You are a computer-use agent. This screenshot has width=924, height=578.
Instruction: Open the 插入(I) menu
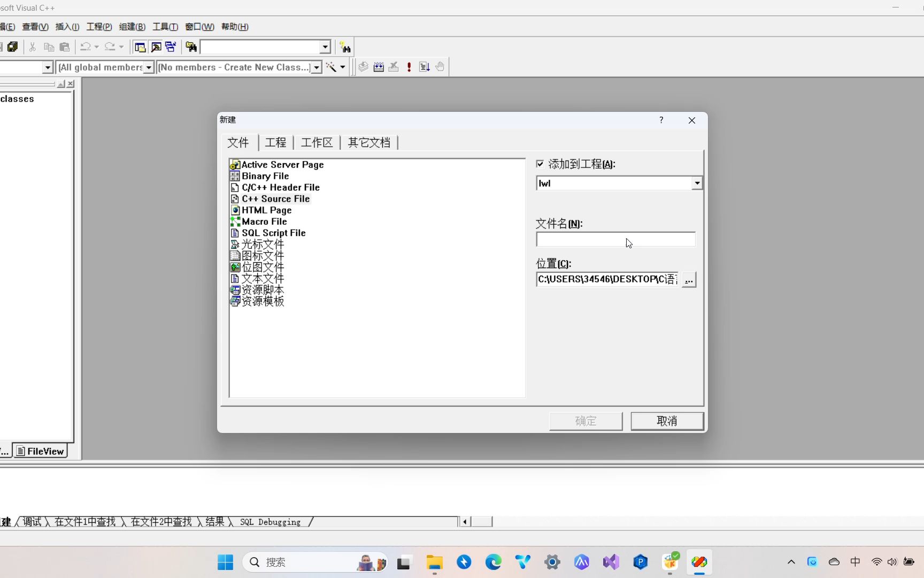(x=67, y=27)
